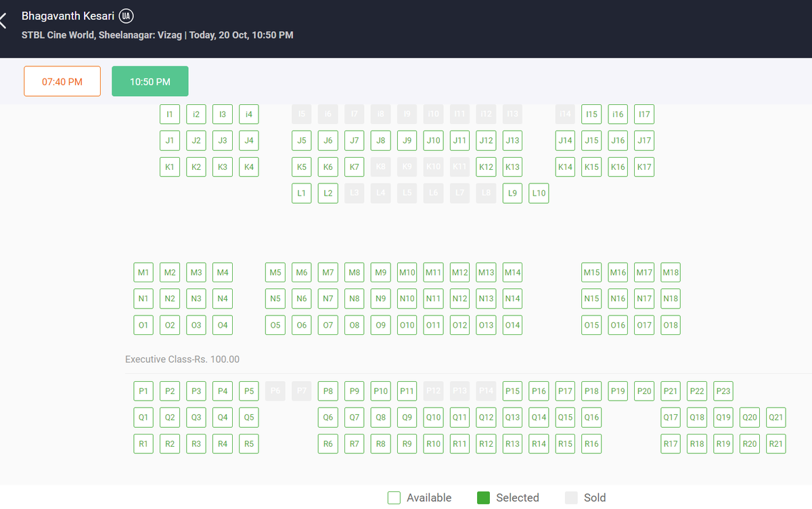The image size is (812, 509).
Task: Choose seat P20
Action: [x=644, y=391]
